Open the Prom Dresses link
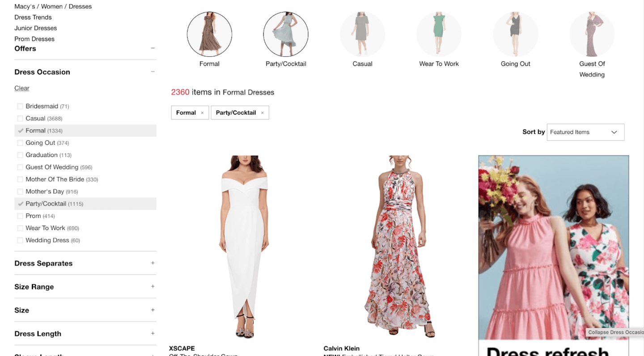 (34, 38)
